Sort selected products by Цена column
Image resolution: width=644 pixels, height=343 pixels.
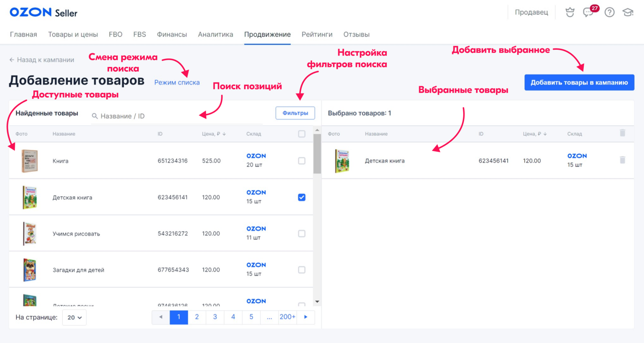[535, 134]
